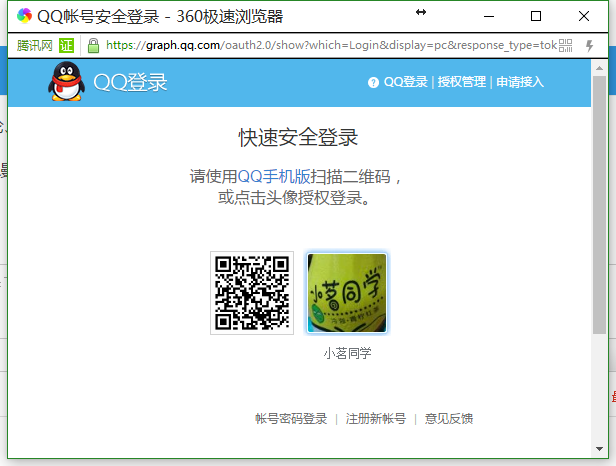Viewport: 616px width, 466px height.
Task: Click the large QQ登录 banner title
Action: pos(130,83)
